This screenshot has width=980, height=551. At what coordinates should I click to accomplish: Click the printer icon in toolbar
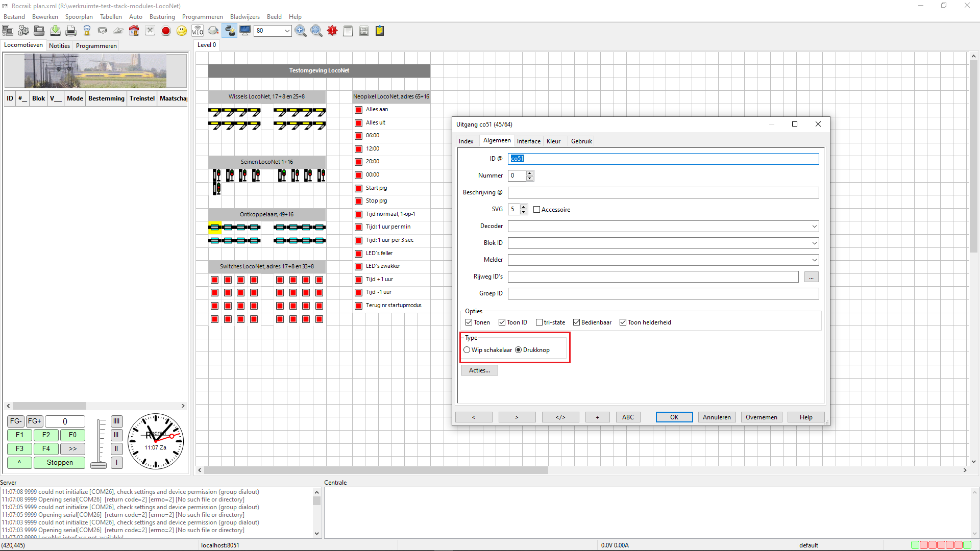coord(71,31)
